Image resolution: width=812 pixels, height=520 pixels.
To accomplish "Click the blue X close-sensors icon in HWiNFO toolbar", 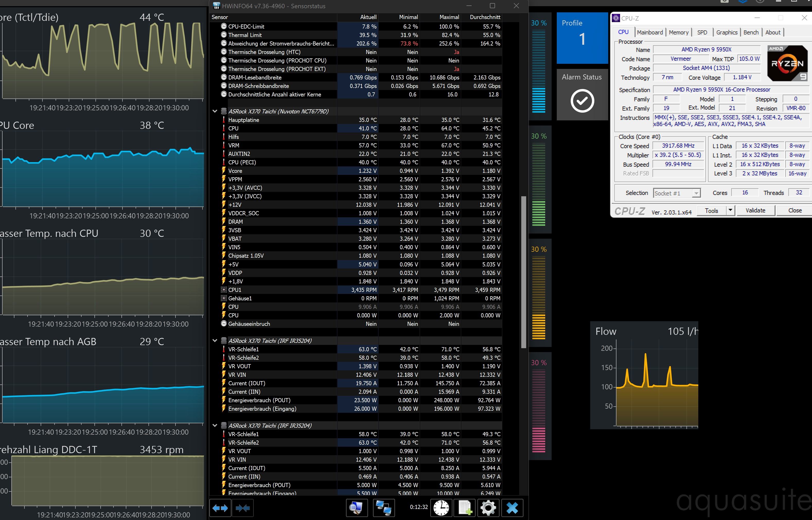I will (x=512, y=508).
